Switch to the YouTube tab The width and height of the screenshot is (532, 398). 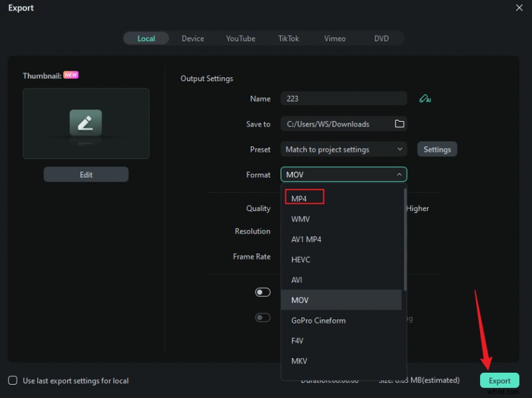(x=240, y=38)
